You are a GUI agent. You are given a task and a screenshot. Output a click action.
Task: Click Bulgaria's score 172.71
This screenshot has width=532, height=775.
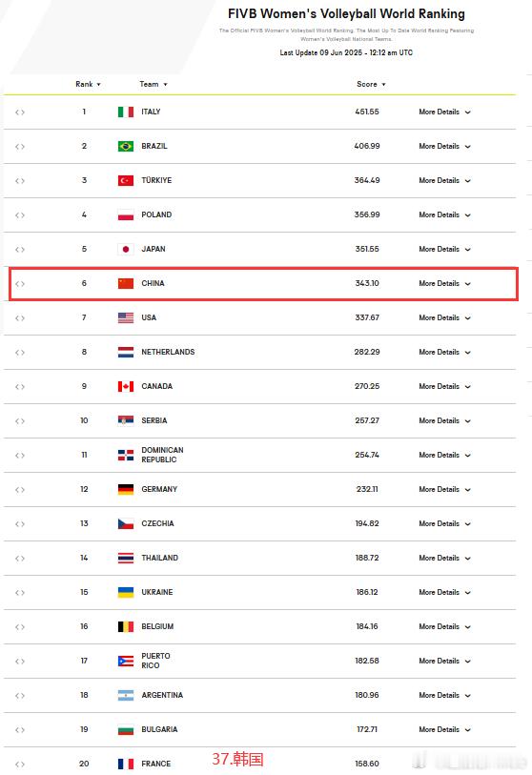click(367, 729)
